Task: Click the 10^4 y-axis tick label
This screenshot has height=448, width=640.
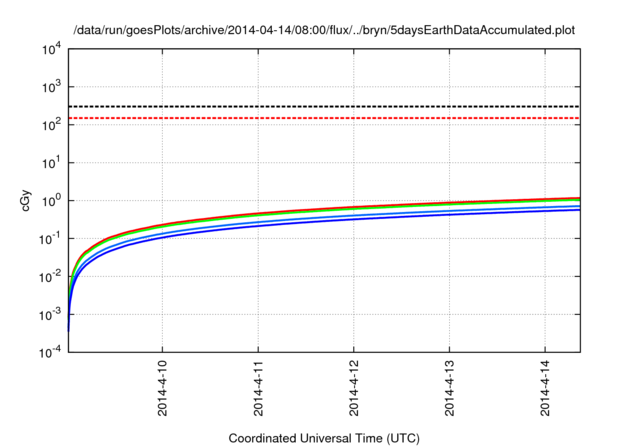Action: point(50,49)
